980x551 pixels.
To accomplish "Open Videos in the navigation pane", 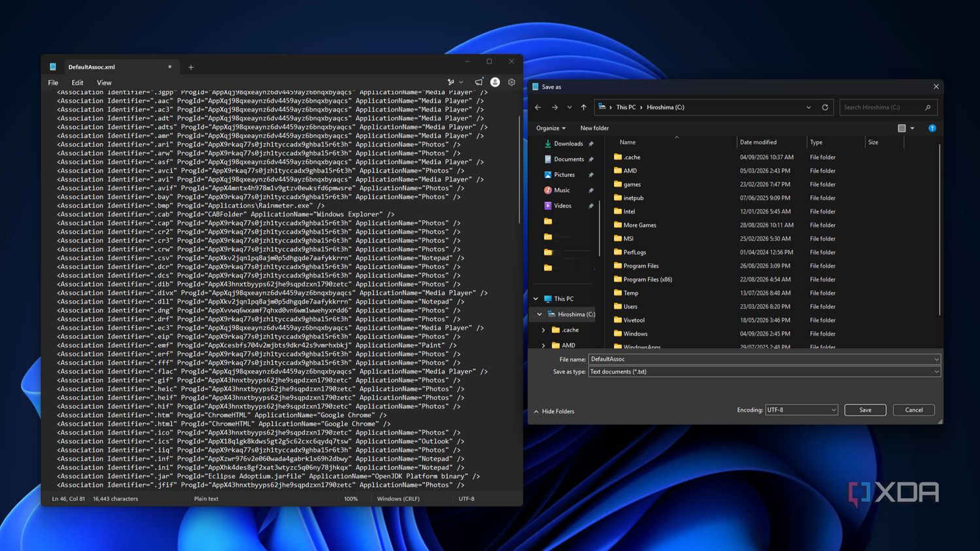I will click(x=563, y=206).
